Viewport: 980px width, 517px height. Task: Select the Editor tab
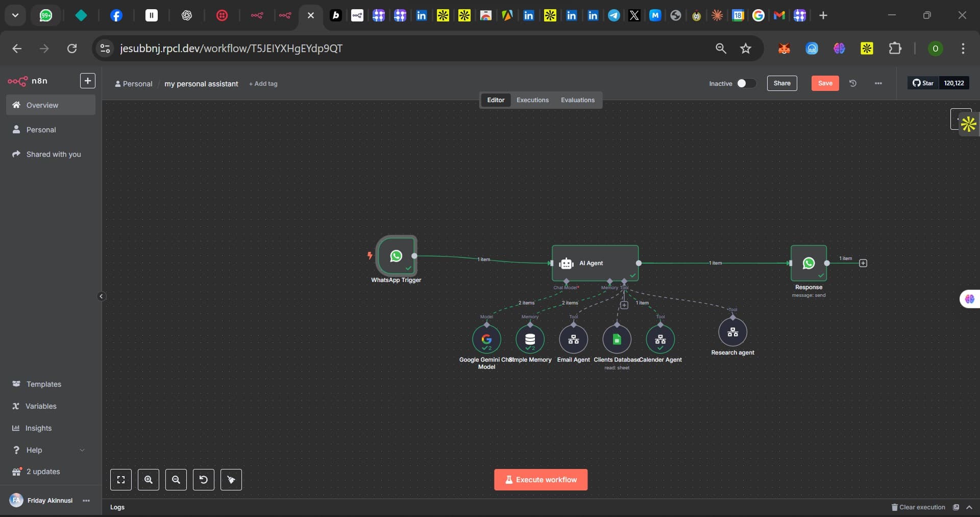[x=496, y=100]
